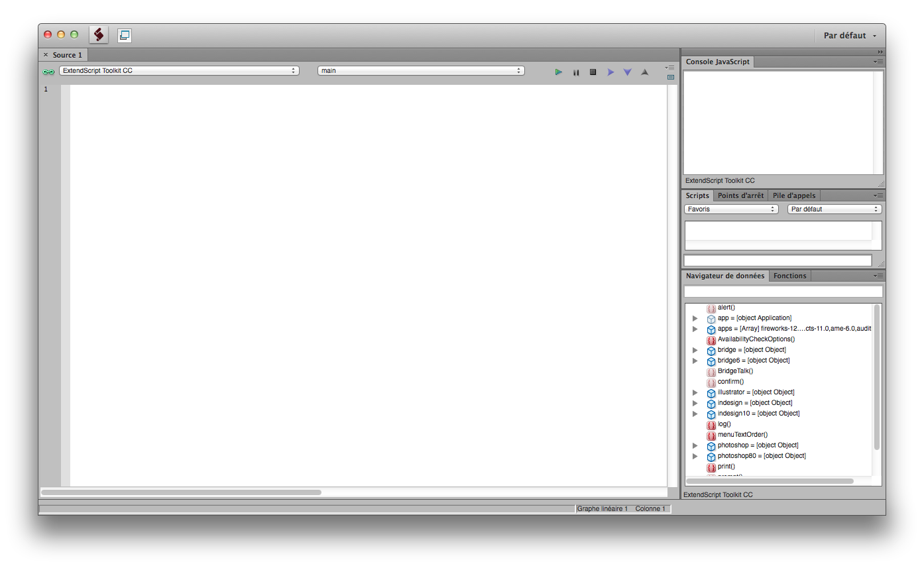Expand the bridge6 object node

click(x=695, y=361)
